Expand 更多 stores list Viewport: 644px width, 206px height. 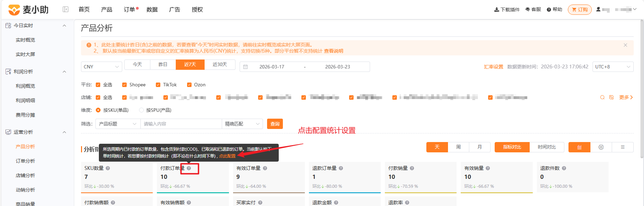point(626,97)
